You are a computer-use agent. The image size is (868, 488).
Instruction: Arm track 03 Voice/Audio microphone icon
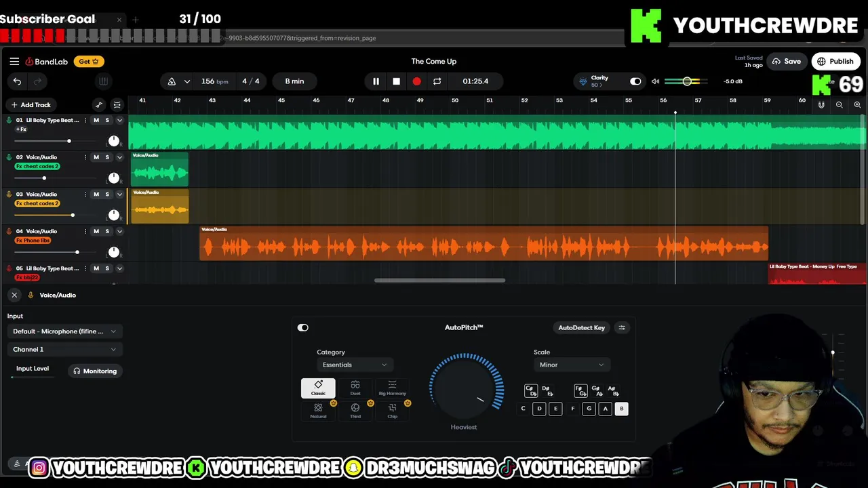[x=9, y=195]
